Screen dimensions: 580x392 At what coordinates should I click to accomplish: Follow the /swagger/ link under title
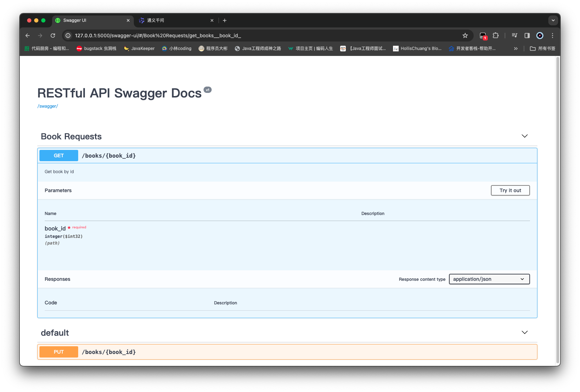tap(48, 106)
